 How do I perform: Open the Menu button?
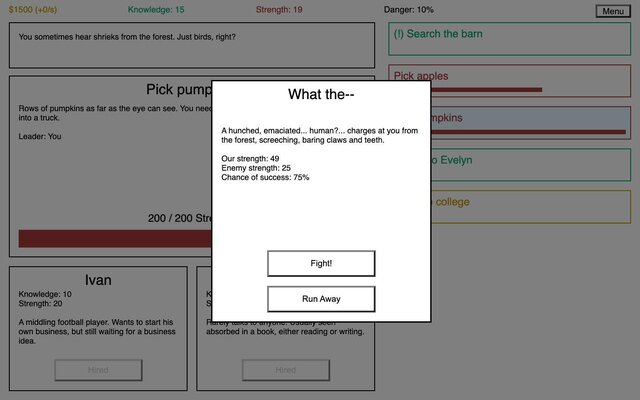point(613,11)
